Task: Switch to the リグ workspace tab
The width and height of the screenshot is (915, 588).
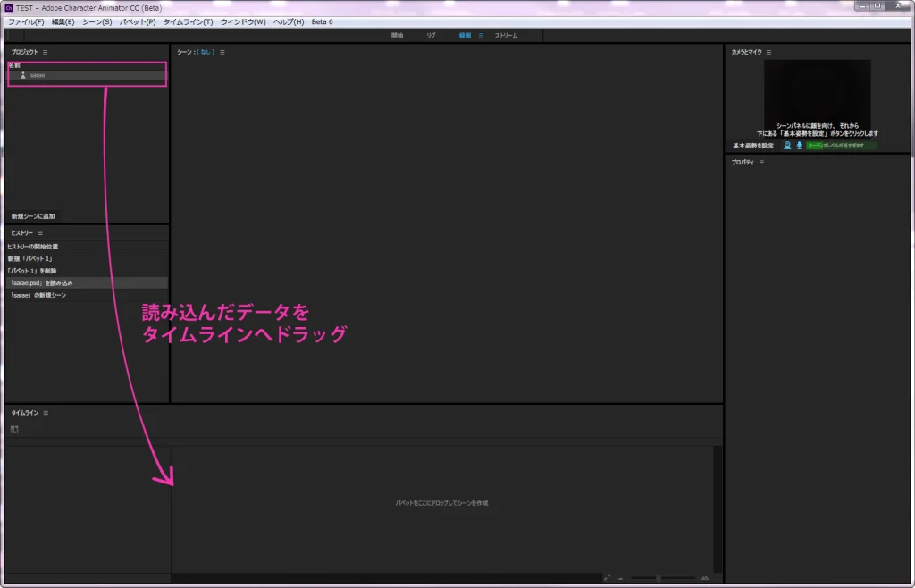Action: (431, 36)
